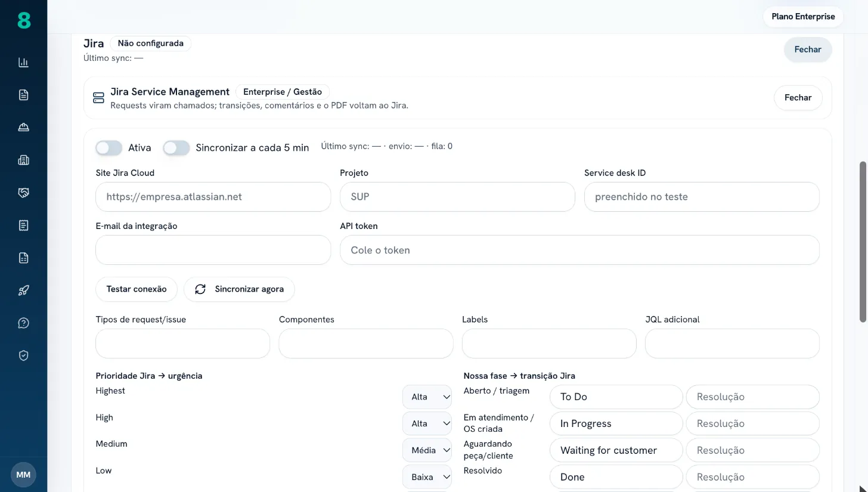Edit the In Progress transition field
Viewport: 868px width, 492px height.
[x=616, y=423]
